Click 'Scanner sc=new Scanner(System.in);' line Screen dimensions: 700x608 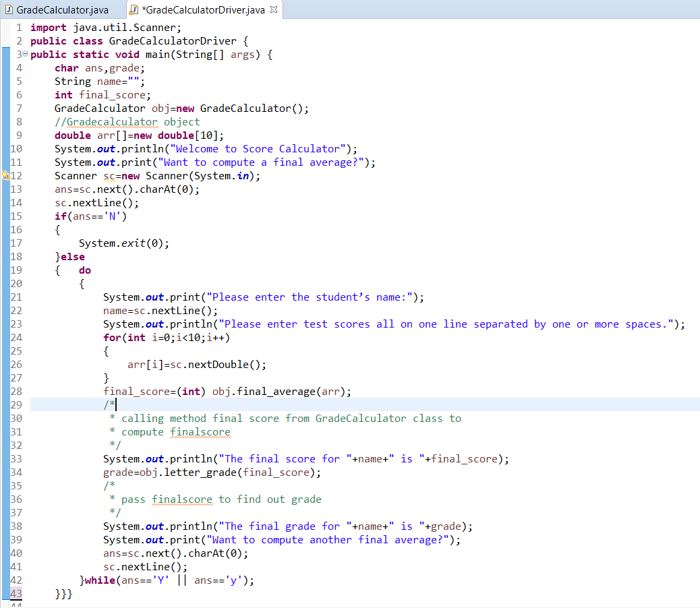(157, 176)
